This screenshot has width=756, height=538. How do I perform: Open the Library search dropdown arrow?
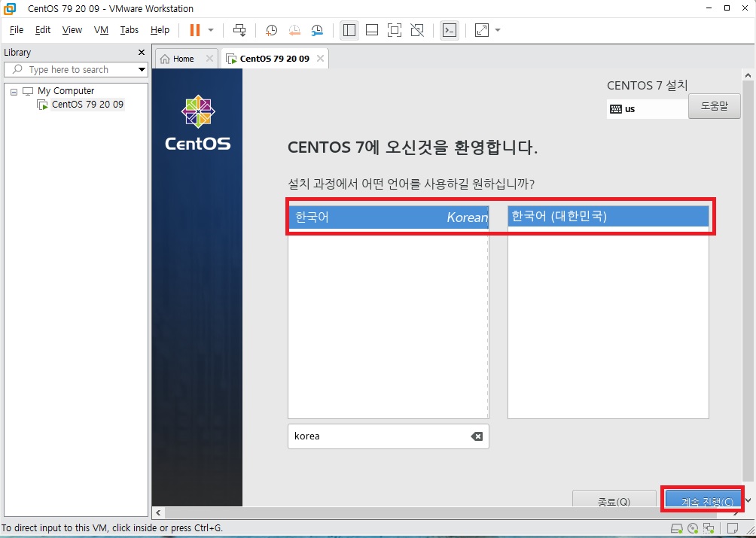click(142, 70)
